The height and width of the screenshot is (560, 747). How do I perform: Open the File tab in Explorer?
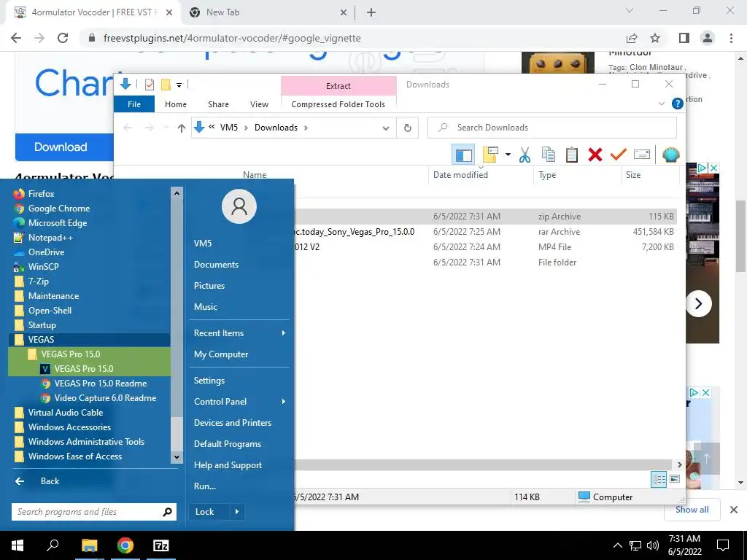coord(134,104)
